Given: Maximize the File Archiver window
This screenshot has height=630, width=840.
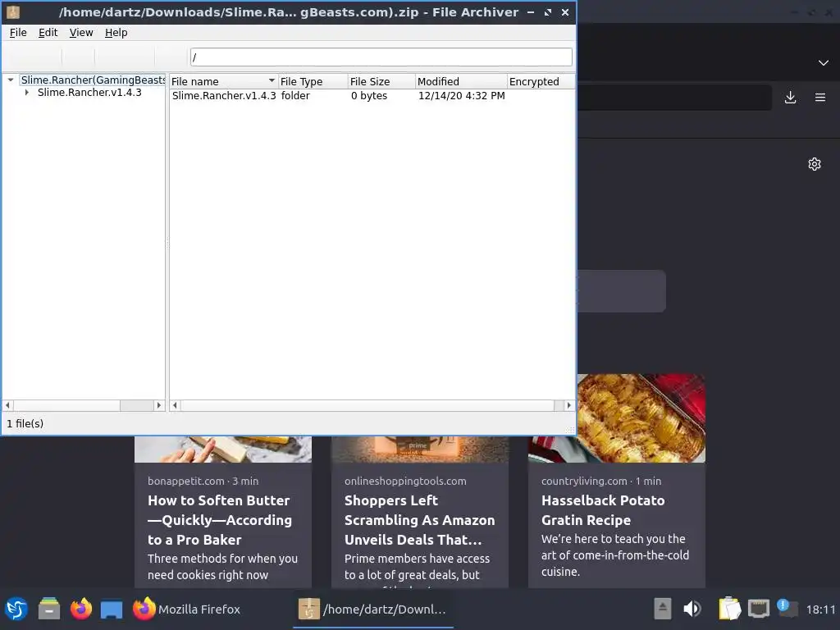Looking at the screenshot, I should pyautogui.click(x=547, y=11).
